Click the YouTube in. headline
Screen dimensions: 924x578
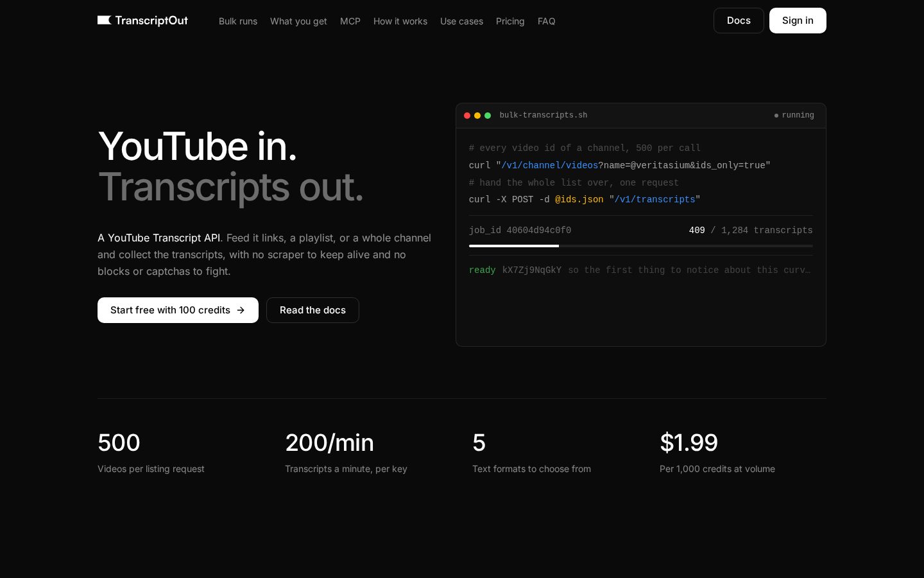point(198,146)
